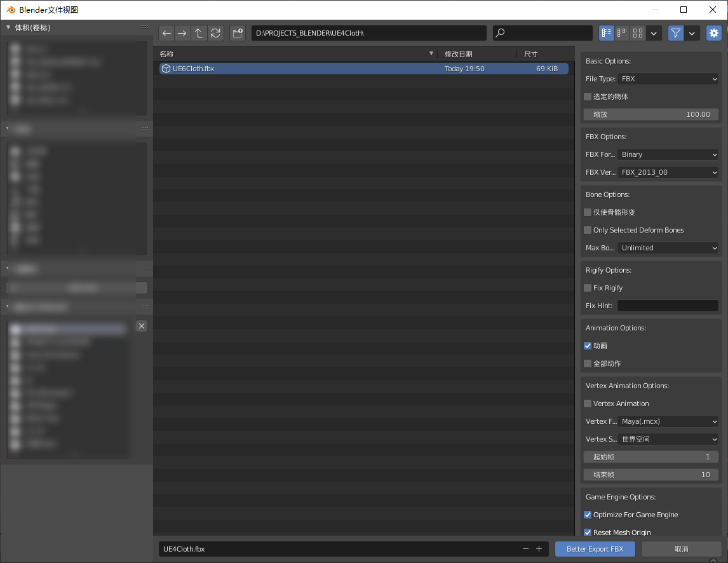Click the Better Export FBX button
This screenshot has height=563, width=728.
(595, 549)
